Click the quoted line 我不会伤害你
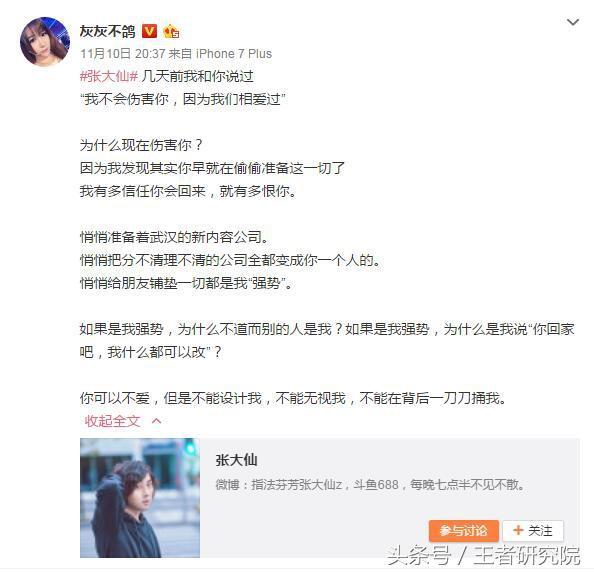The image size is (594, 574). pos(183,100)
